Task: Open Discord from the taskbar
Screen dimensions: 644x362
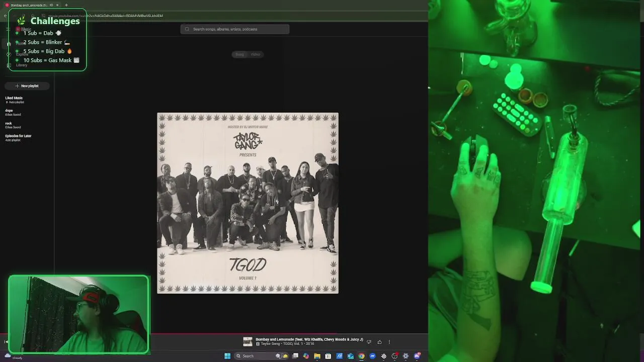Action: tap(417, 356)
